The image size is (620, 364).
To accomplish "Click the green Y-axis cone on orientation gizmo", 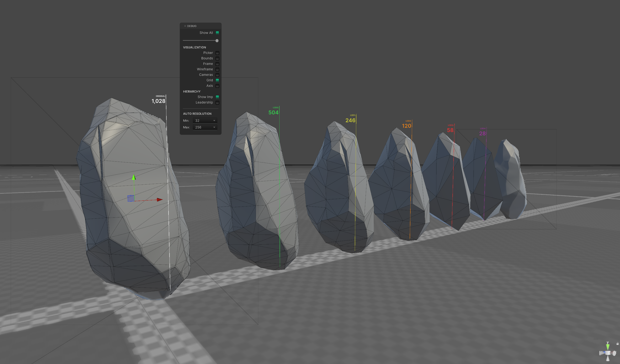I will click(x=608, y=347).
